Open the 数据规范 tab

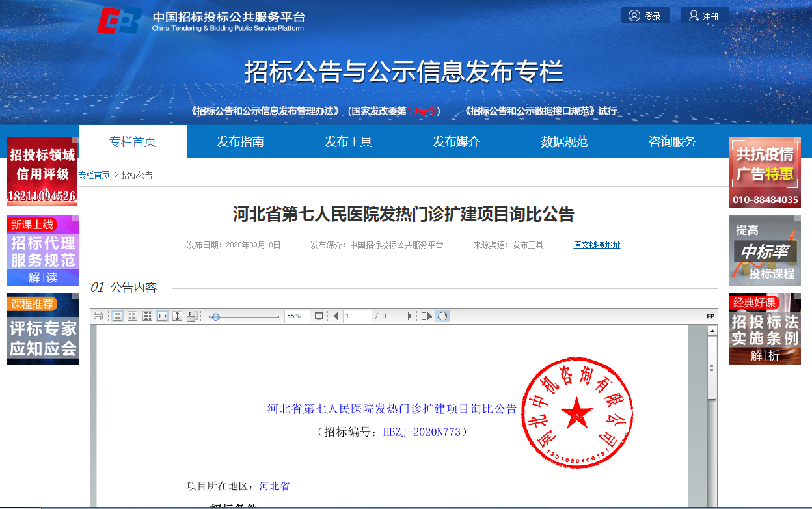(564, 142)
